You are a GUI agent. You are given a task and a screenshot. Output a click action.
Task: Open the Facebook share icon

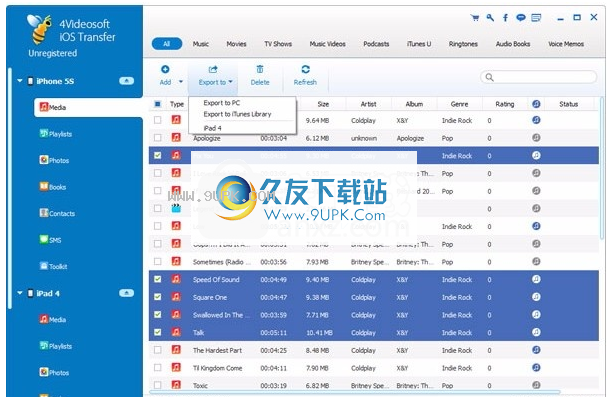coord(505,17)
